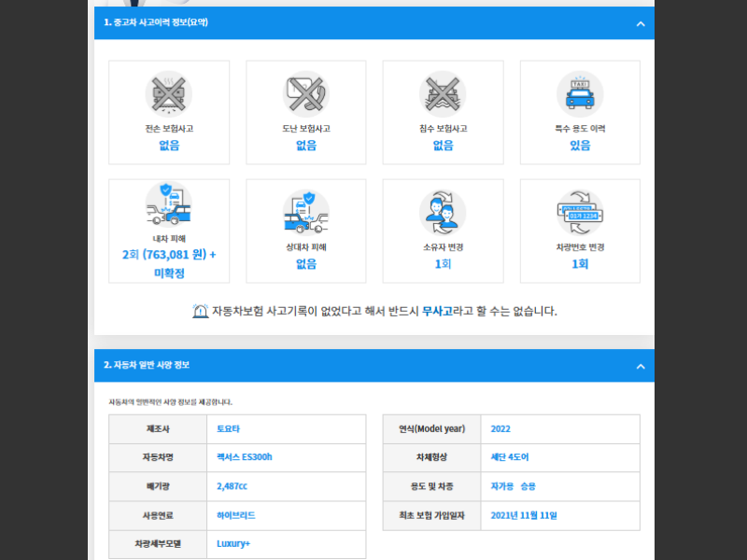Click the other-car damage (상대차 피해) icon

point(305,212)
